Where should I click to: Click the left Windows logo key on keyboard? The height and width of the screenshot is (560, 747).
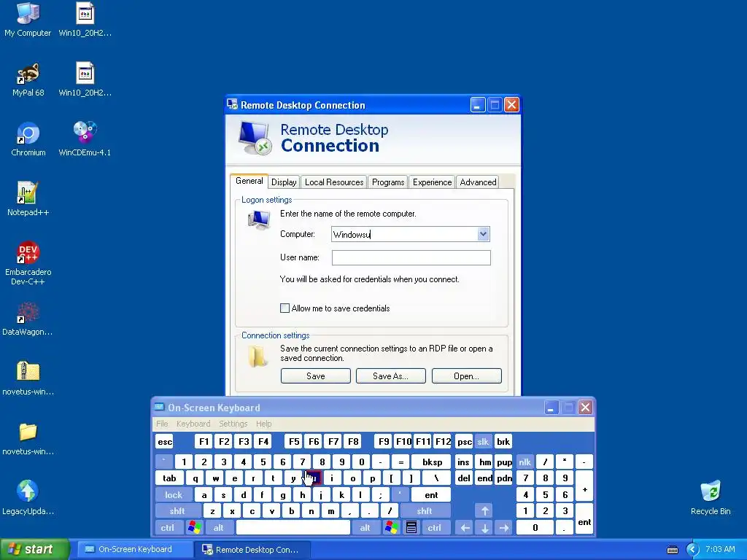tap(194, 528)
